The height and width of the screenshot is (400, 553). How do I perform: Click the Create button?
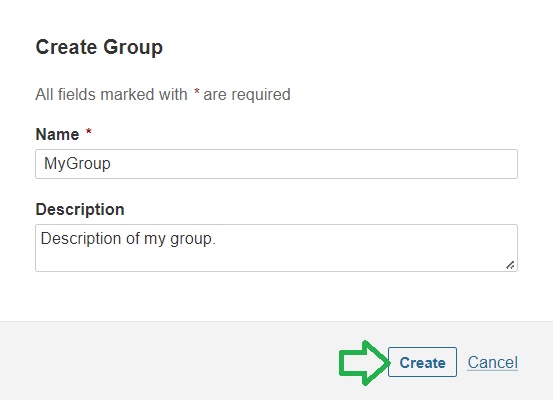point(422,362)
